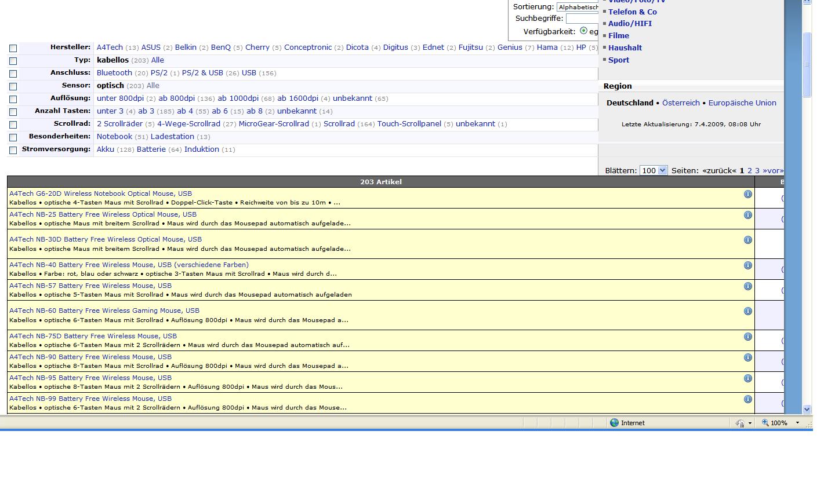Viewport: 835px width, 504px height.
Task: Click the page scrollbar down arrow
Action: (x=807, y=410)
